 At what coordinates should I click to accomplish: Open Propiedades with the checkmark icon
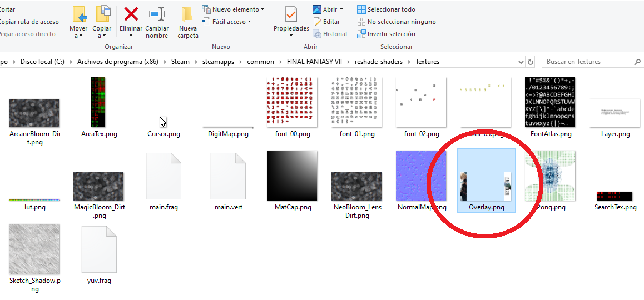pyautogui.click(x=291, y=15)
